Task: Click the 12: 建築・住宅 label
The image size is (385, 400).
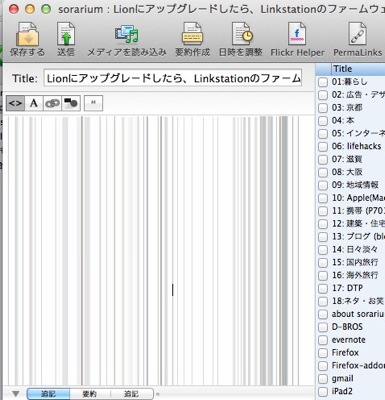Action: [x=358, y=223]
